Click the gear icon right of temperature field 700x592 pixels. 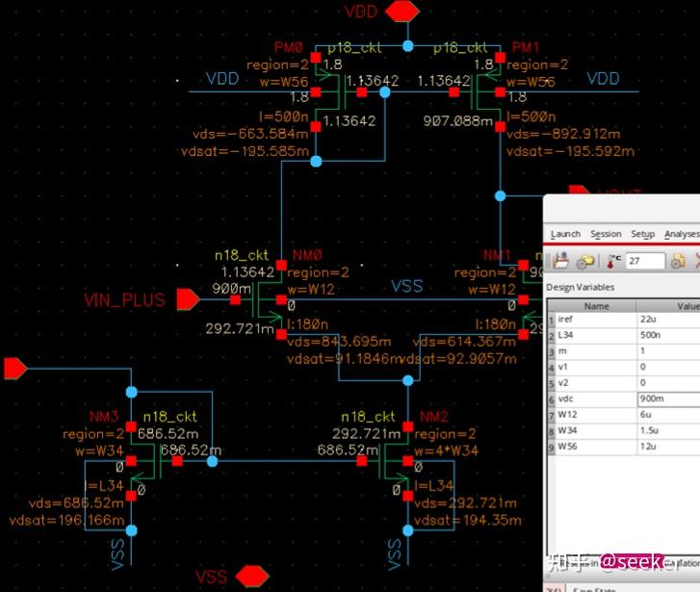[678, 261]
